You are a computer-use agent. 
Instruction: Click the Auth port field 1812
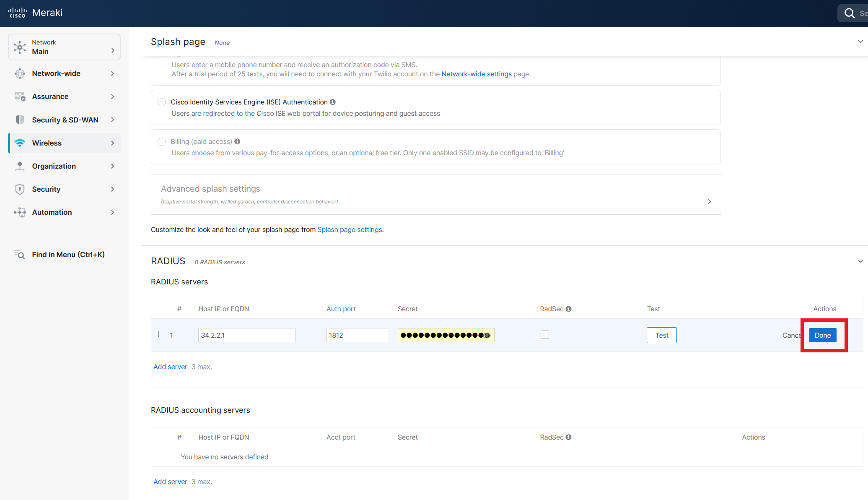pyautogui.click(x=357, y=335)
